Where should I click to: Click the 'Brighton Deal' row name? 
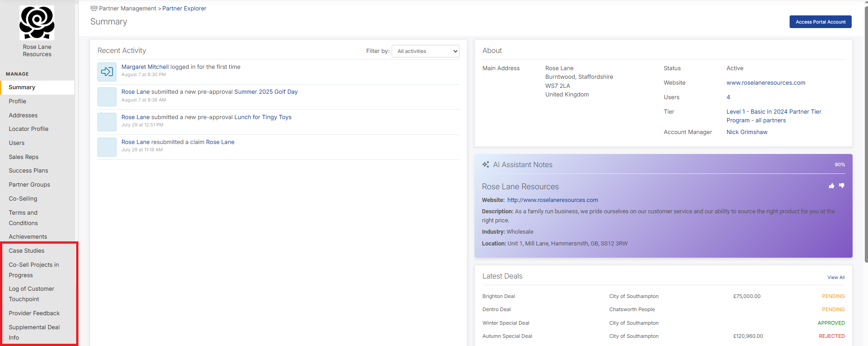pyautogui.click(x=499, y=296)
